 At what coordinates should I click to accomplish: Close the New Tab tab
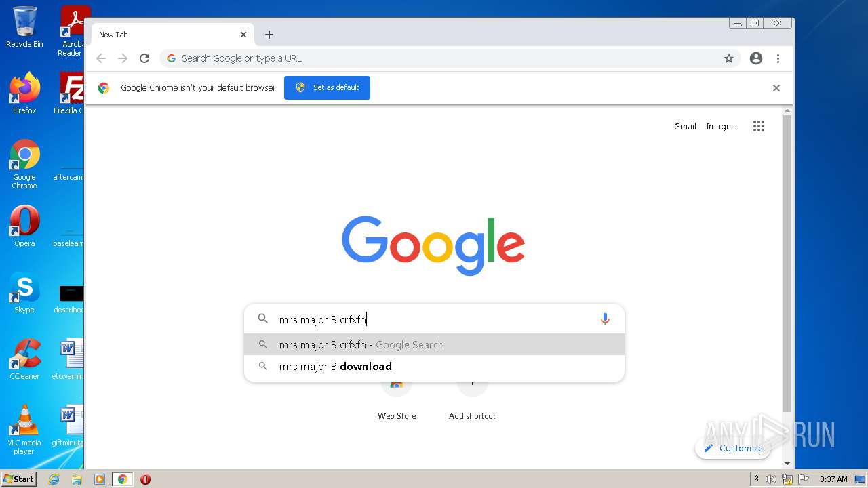point(243,35)
